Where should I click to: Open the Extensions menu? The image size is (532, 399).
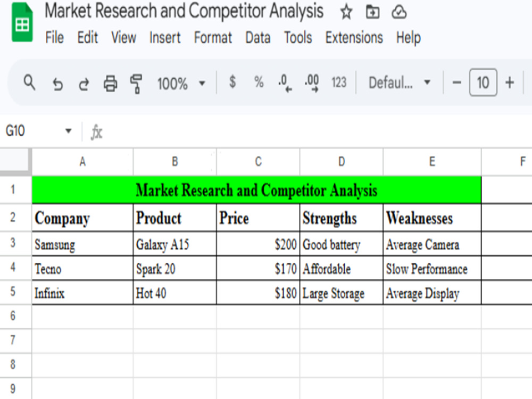(354, 37)
